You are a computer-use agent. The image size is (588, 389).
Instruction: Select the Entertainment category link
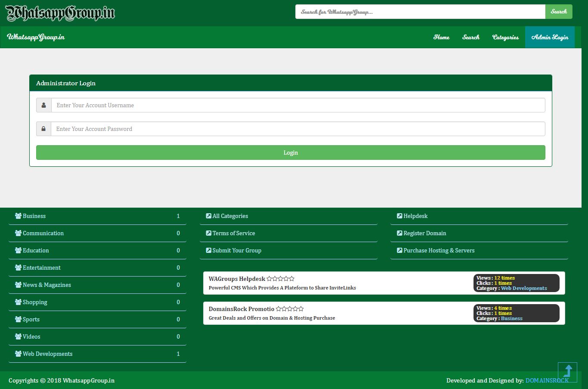42,268
